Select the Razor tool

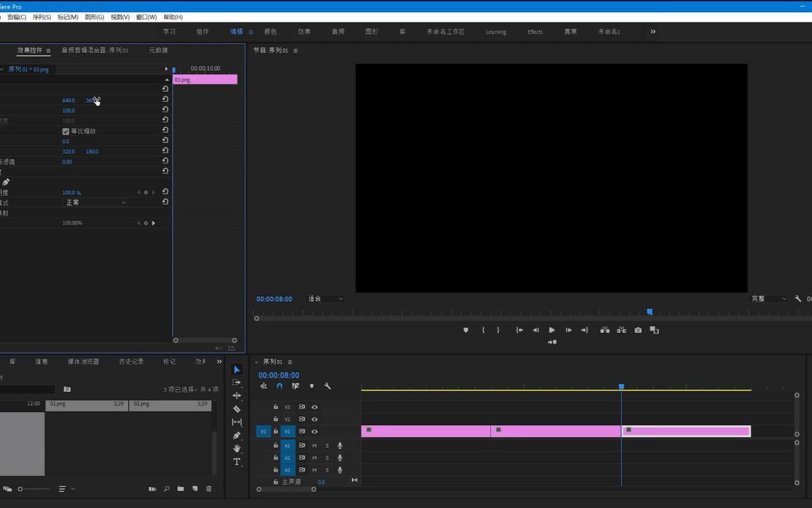[x=236, y=409]
